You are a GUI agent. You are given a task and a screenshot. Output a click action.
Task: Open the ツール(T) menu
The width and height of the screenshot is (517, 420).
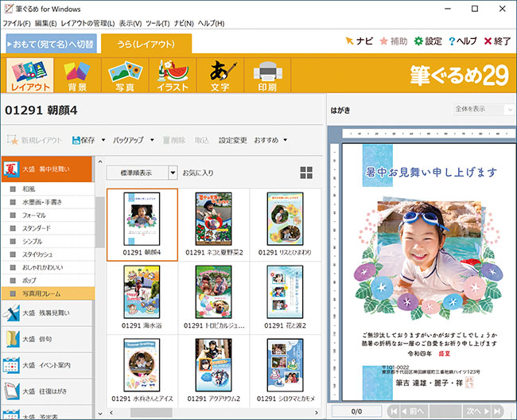(157, 23)
